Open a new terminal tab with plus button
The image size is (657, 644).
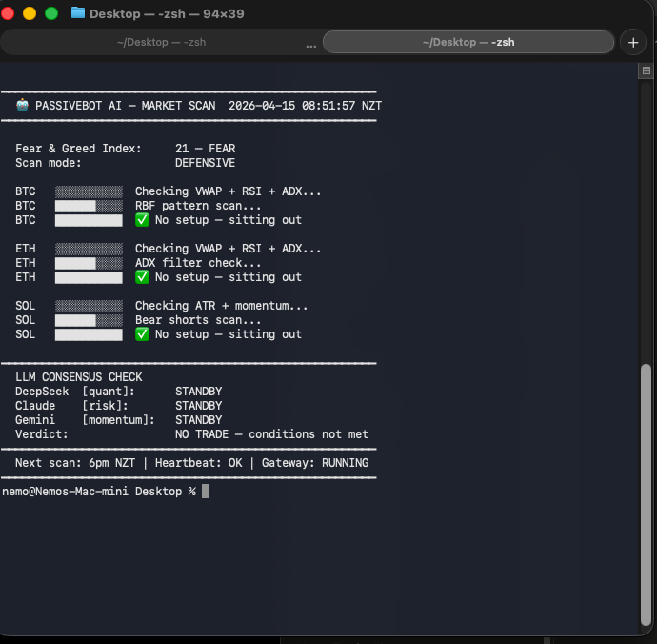(x=633, y=42)
